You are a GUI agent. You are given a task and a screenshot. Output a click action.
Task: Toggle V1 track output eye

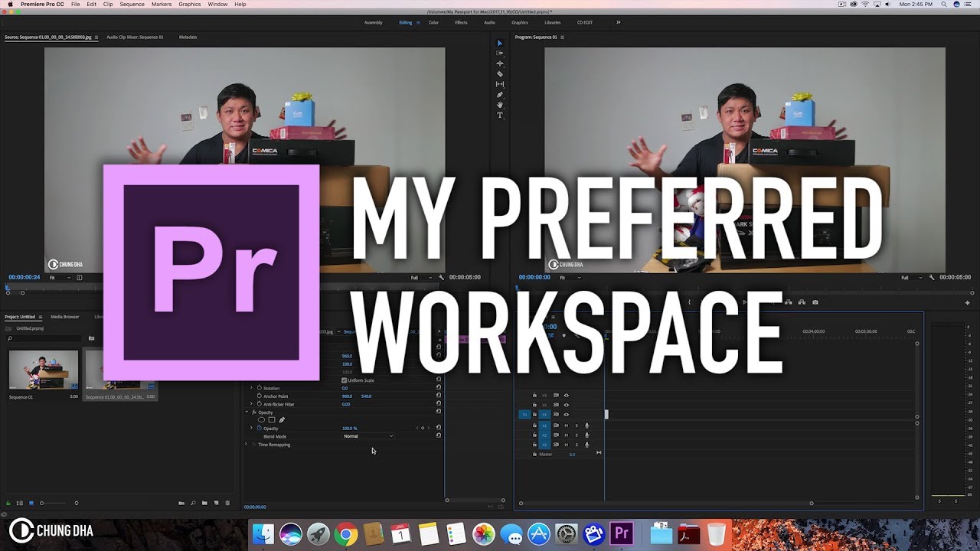pos(567,414)
